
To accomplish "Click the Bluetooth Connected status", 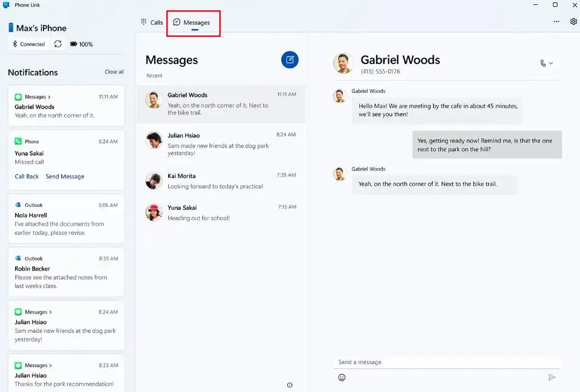I will click(28, 44).
